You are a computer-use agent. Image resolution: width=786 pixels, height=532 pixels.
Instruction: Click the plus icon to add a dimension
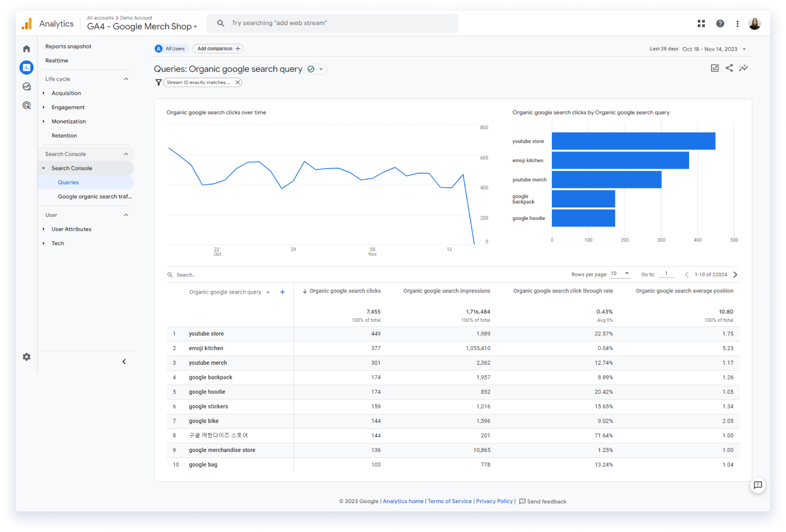coord(282,292)
